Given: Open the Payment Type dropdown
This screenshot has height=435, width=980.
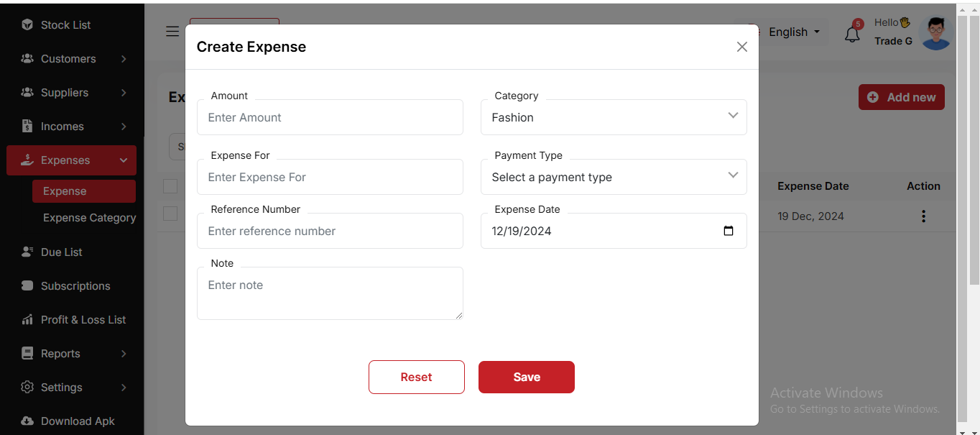Looking at the screenshot, I should (613, 177).
